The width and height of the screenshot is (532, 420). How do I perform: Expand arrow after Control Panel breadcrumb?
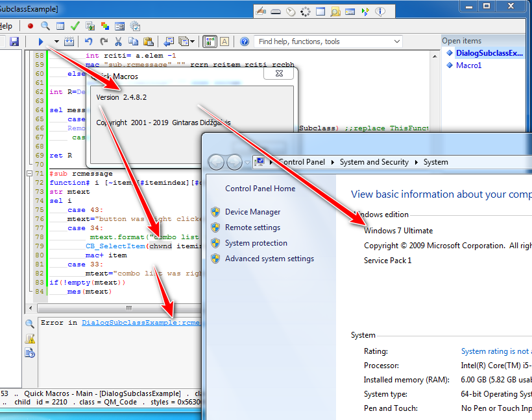coord(332,162)
